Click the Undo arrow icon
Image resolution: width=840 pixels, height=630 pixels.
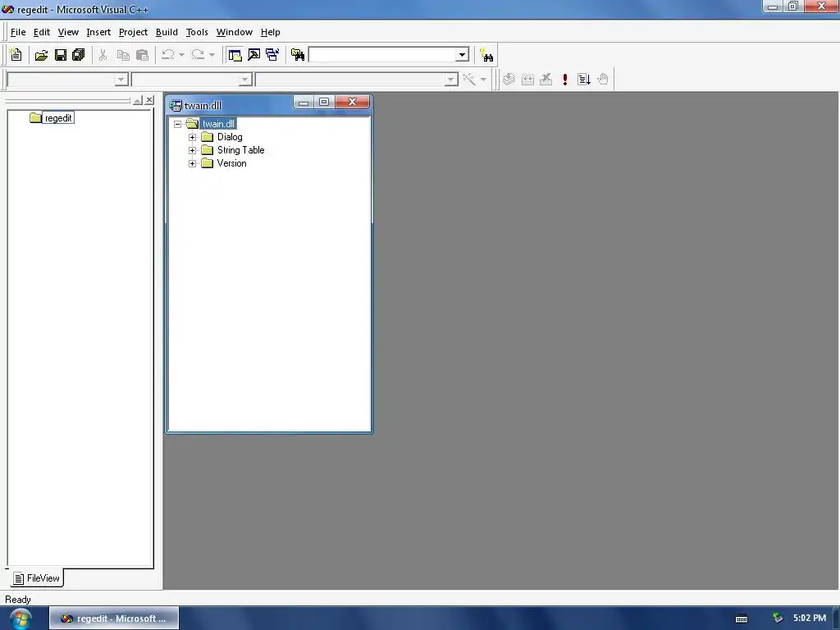[x=168, y=55]
